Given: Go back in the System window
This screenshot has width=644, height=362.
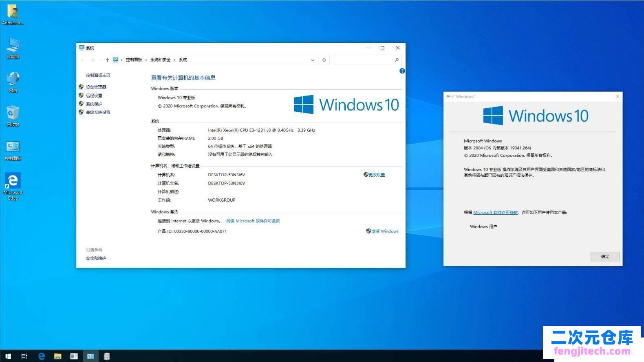Looking at the screenshot, I should 83,60.
